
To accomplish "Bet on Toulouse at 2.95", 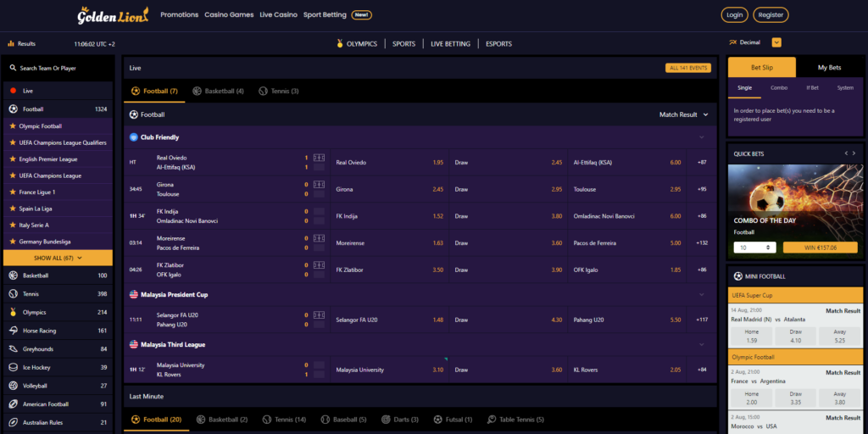I will [x=627, y=189].
